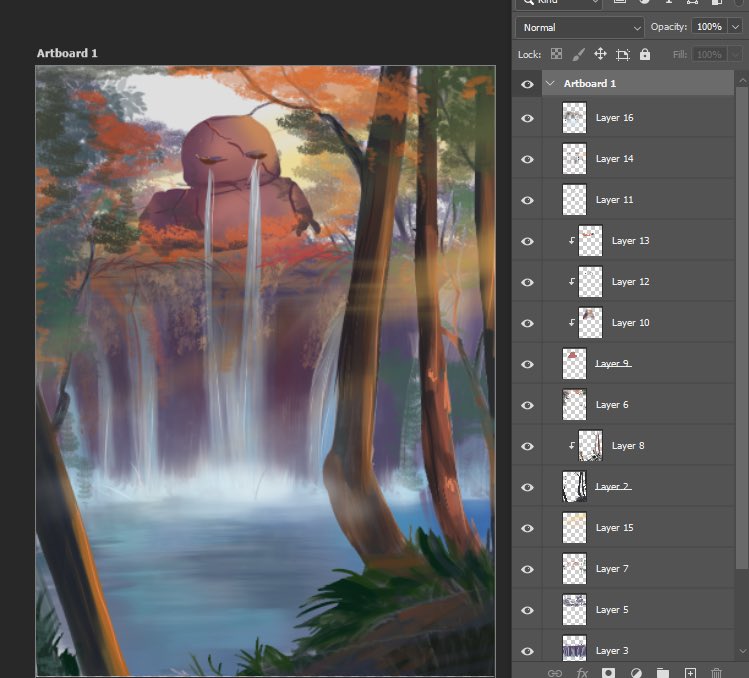Collapse the Artboard 1 group chevron
This screenshot has height=678, width=749.
(550, 83)
